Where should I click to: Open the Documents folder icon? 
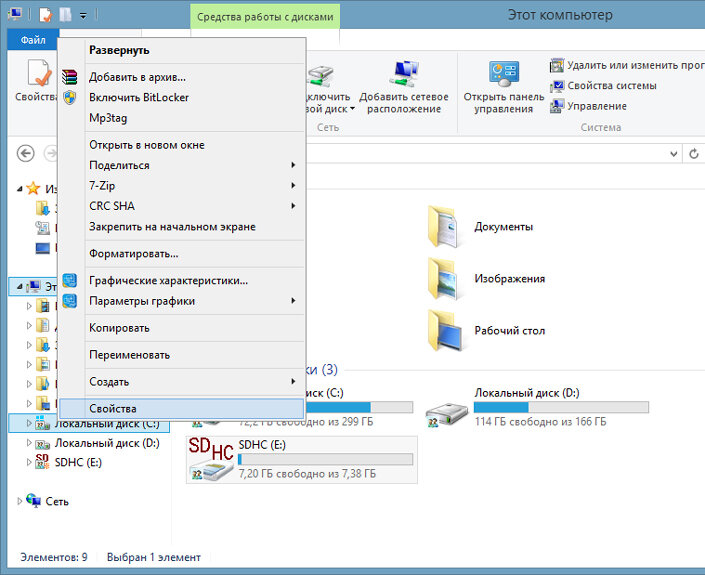(443, 227)
